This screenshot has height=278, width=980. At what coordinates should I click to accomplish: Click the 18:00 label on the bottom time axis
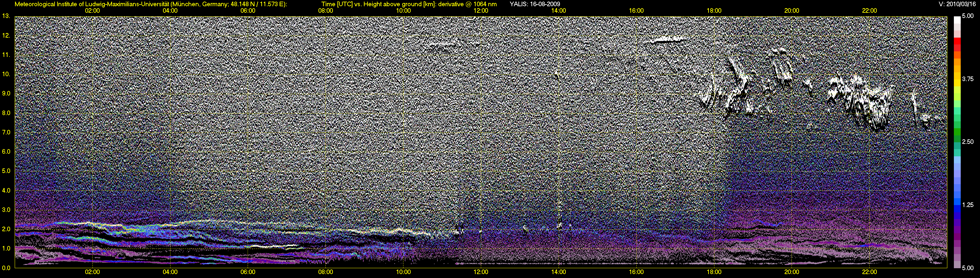pyautogui.click(x=714, y=272)
